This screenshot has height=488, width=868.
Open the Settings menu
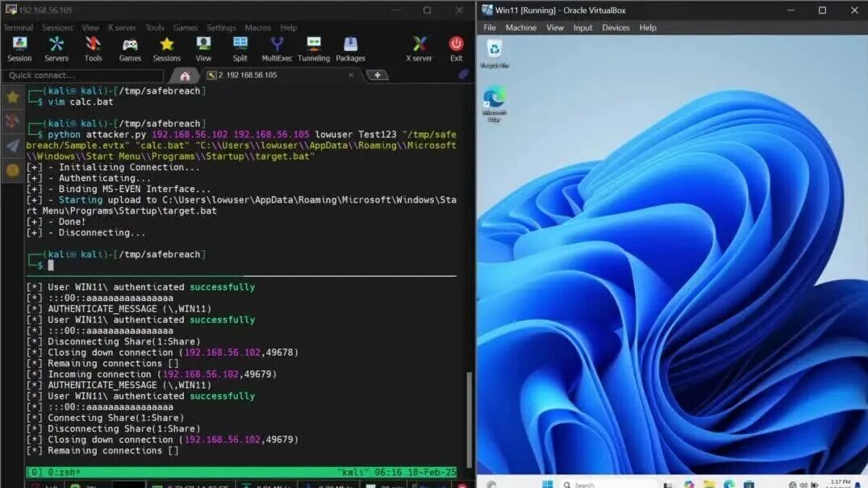pyautogui.click(x=221, y=27)
